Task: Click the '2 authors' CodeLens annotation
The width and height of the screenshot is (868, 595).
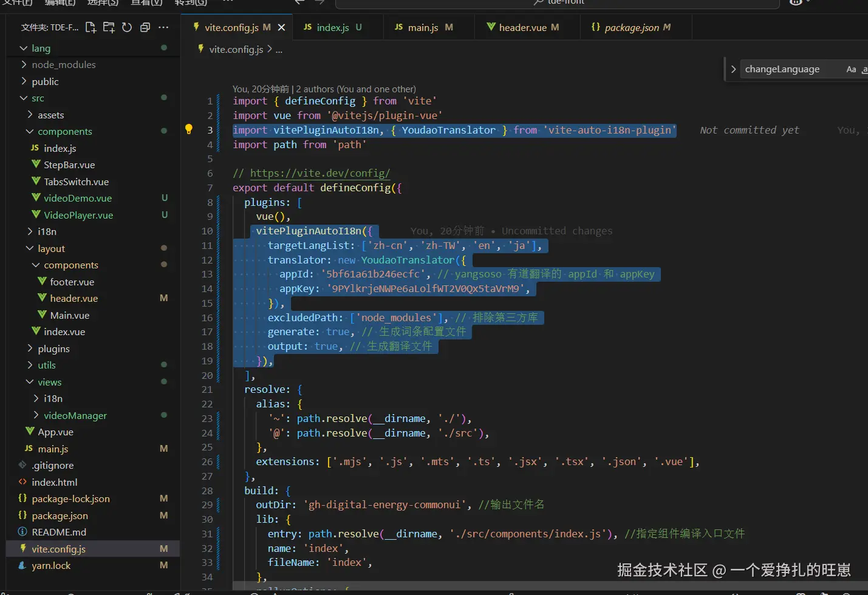Action: click(x=356, y=89)
